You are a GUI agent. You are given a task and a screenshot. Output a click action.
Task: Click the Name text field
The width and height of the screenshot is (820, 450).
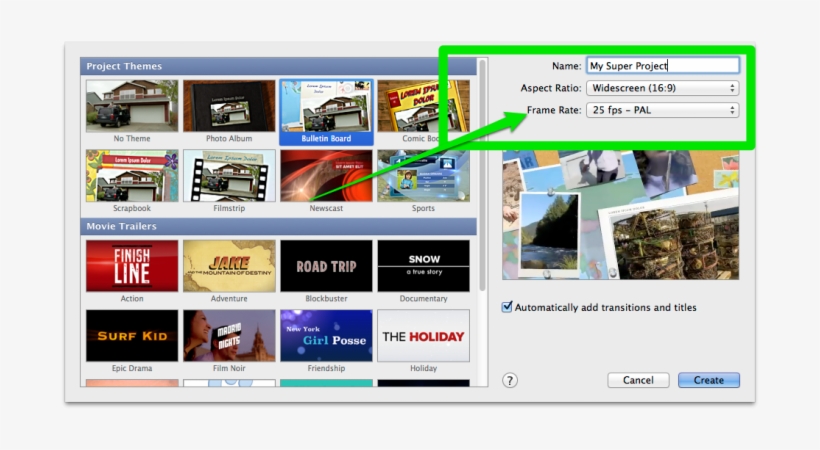click(x=663, y=65)
